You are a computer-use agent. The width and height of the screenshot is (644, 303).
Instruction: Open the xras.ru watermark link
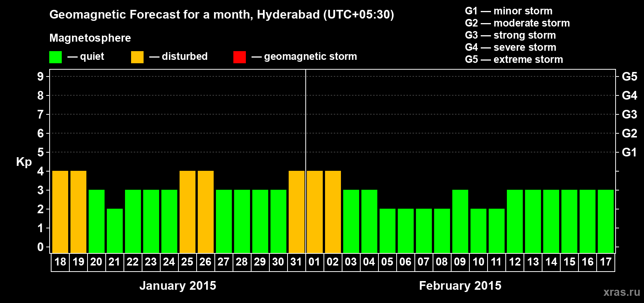coord(622,292)
